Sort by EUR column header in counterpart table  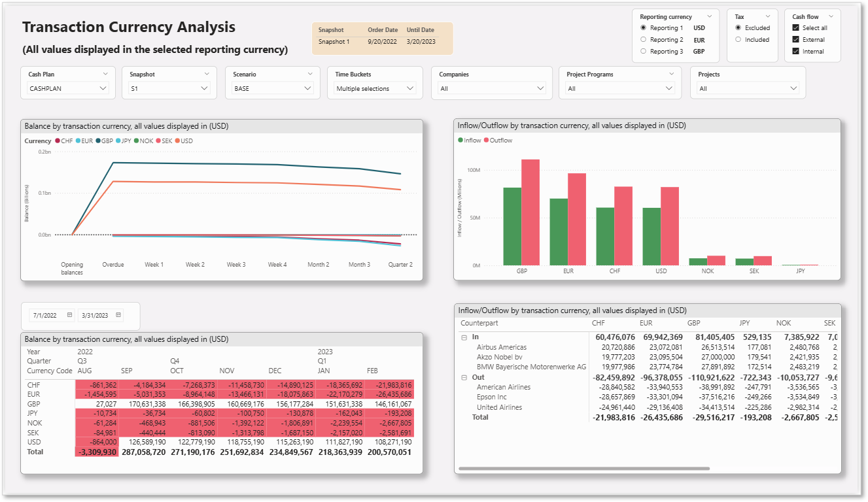pos(646,323)
